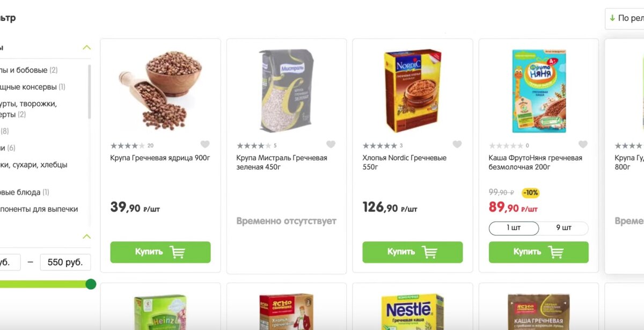Click star rating of Каша ФрутоНяня
This screenshot has width=644, height=330.
tap(506, 145)
